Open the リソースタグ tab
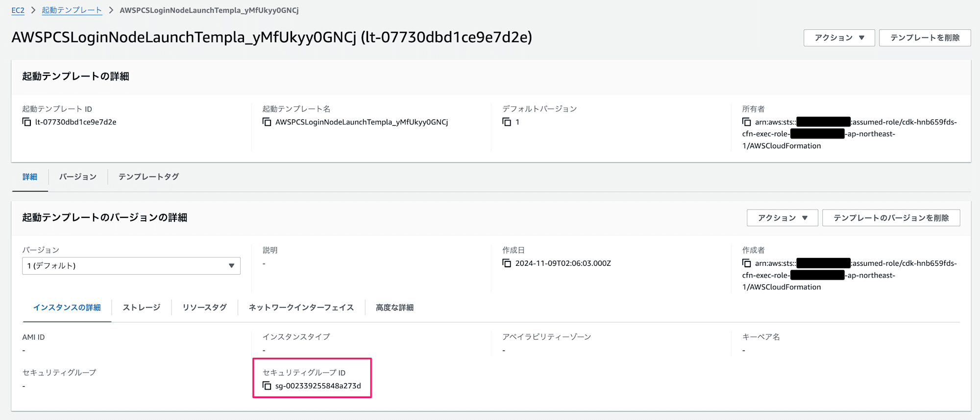The height and width of the screenshot is (420, 980). click(x=205, y=307)
